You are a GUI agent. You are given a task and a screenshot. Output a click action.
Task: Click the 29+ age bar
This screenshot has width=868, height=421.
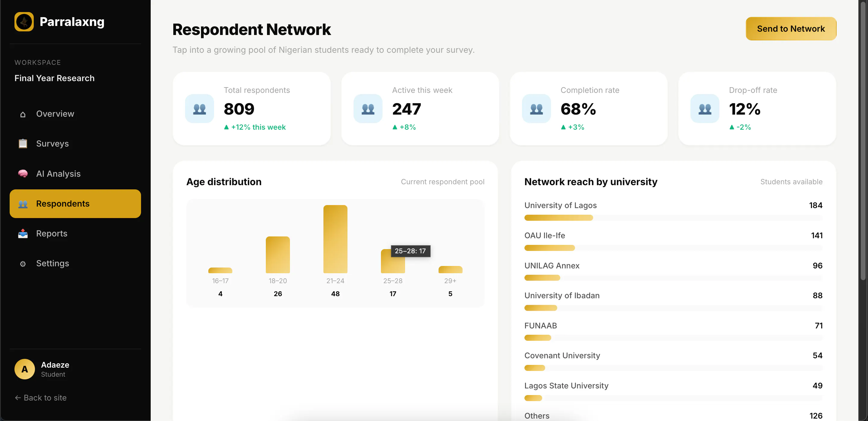click(450, 270)
